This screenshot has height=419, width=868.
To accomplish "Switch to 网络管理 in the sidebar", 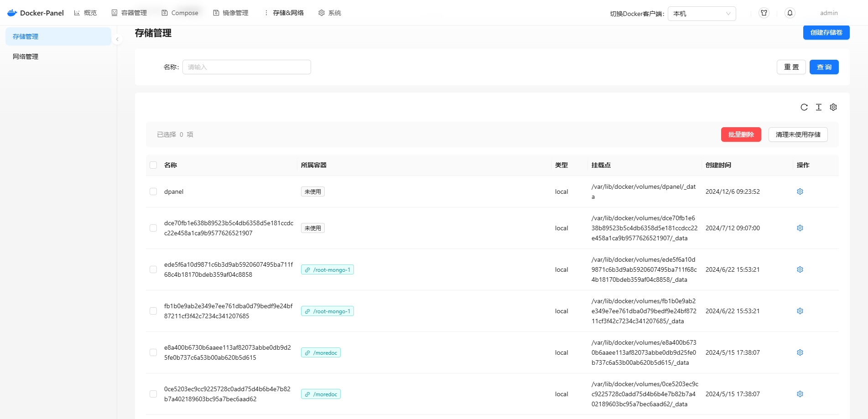I will click(x=26, y=57).
